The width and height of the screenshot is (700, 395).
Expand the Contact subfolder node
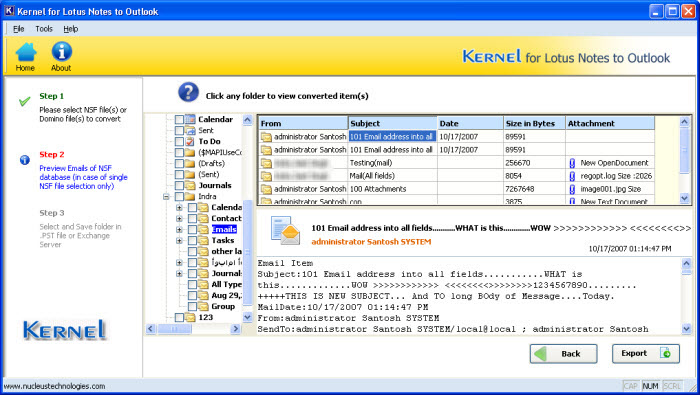(179, 219)
